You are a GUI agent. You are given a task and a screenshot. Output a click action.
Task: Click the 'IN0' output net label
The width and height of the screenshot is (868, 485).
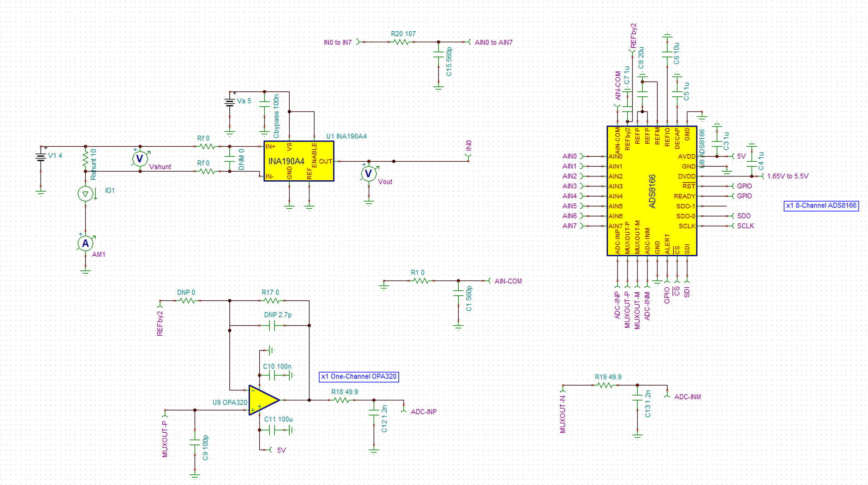point(469,145)
